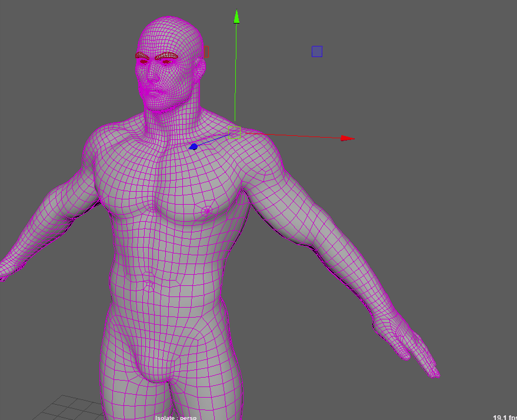Viewport: 517px width, 420px height.
Task: Click the green Y-axis arrowhead of the manipulator
Action: click(236, 16)
